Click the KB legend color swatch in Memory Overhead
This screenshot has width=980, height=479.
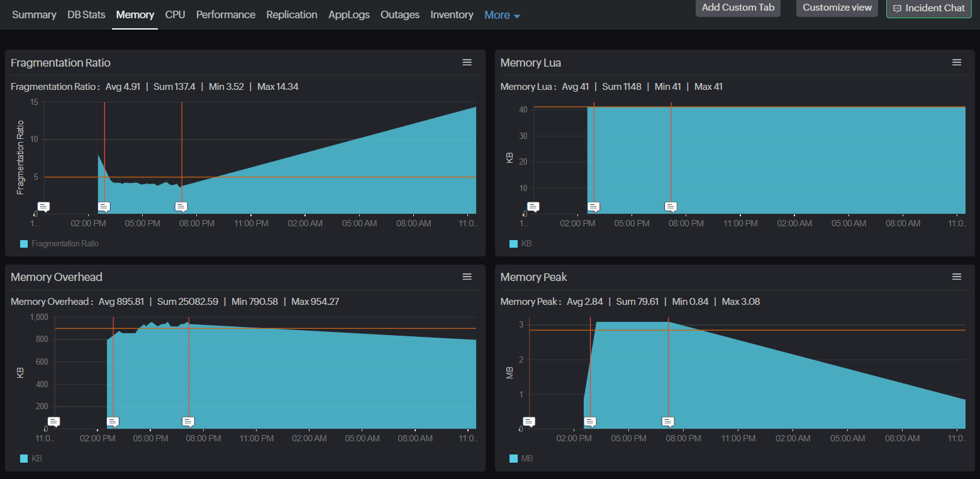(24, 459)
